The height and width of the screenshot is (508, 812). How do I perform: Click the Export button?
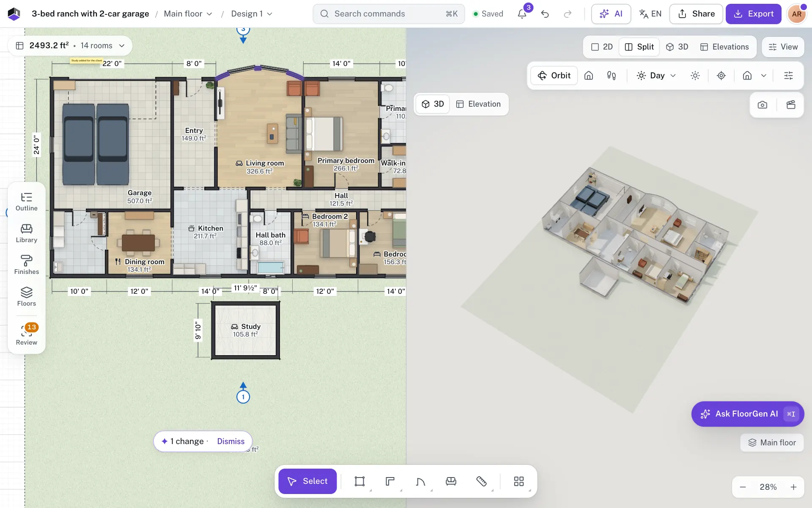754,14
